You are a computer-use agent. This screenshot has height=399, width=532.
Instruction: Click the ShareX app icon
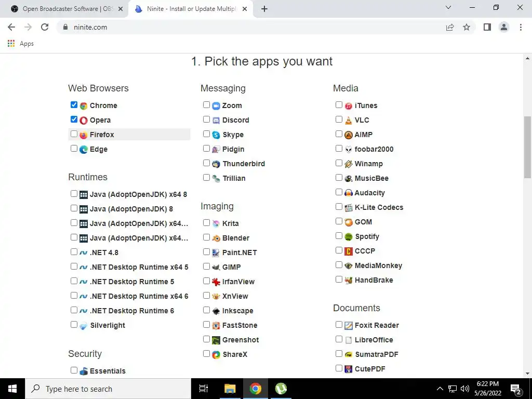coord(216,355)
